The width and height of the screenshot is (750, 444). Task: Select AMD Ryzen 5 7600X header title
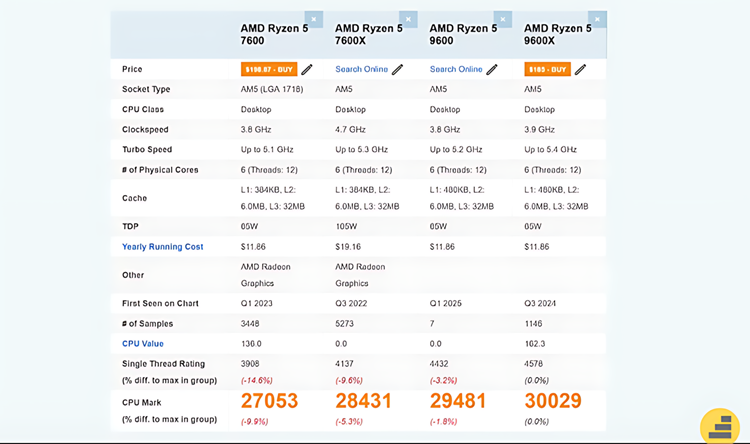[369, 34]
